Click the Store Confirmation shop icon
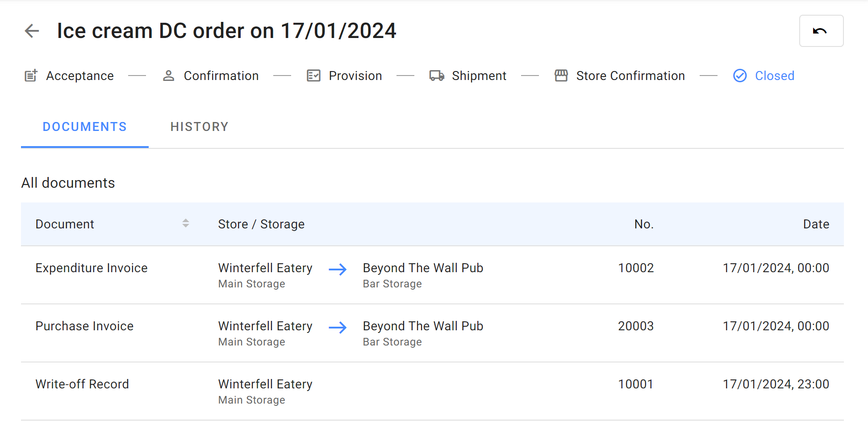The height and width of the screenshot is (421, 868). (561, 76)
